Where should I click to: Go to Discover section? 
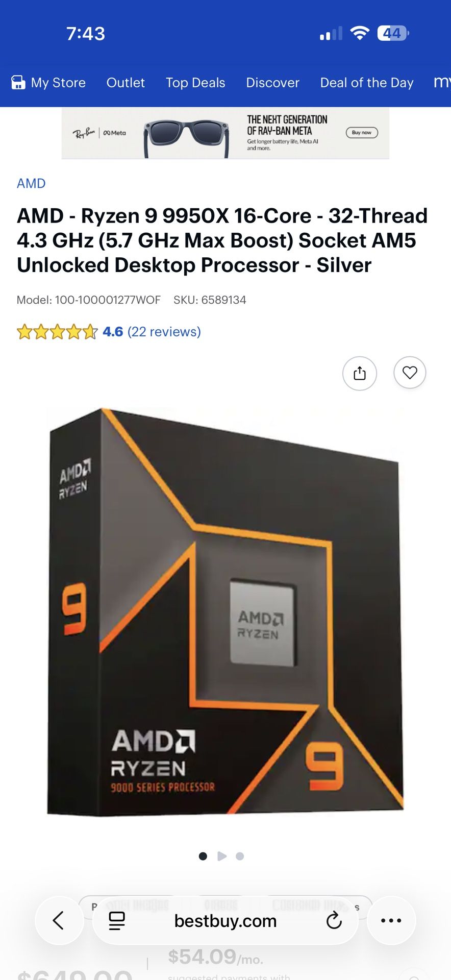(x=272, y=83)
